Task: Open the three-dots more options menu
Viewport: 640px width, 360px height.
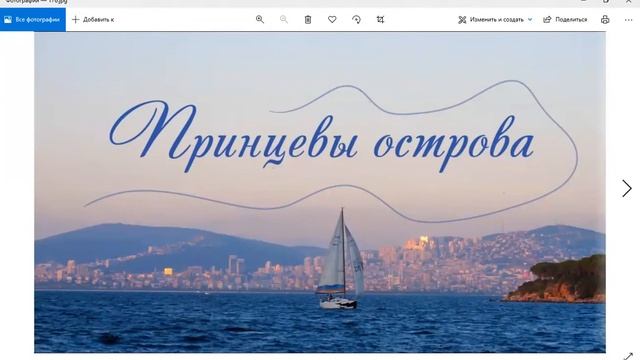Action: click(x=629, y=20)
